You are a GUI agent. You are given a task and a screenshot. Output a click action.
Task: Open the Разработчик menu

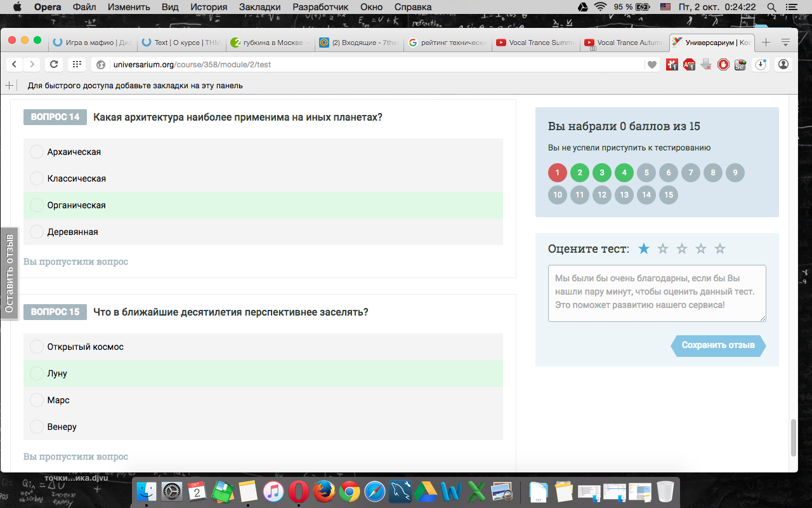pos(320,7)
